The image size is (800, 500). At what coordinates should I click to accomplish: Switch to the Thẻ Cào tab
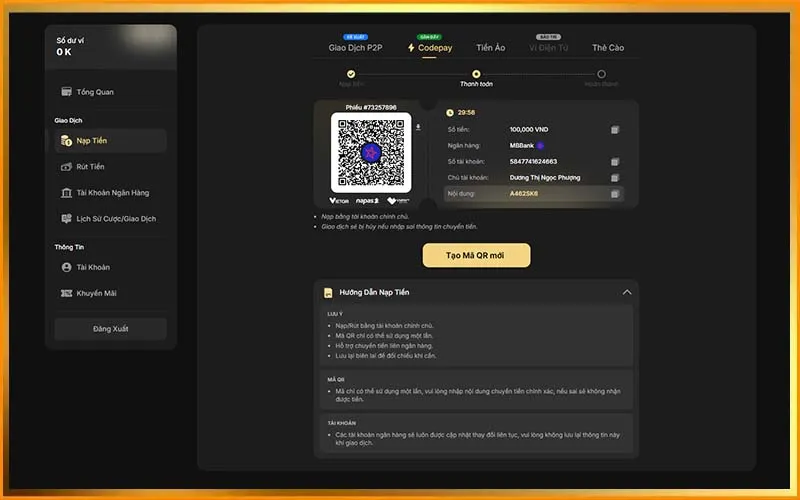[x=608, y=48]
